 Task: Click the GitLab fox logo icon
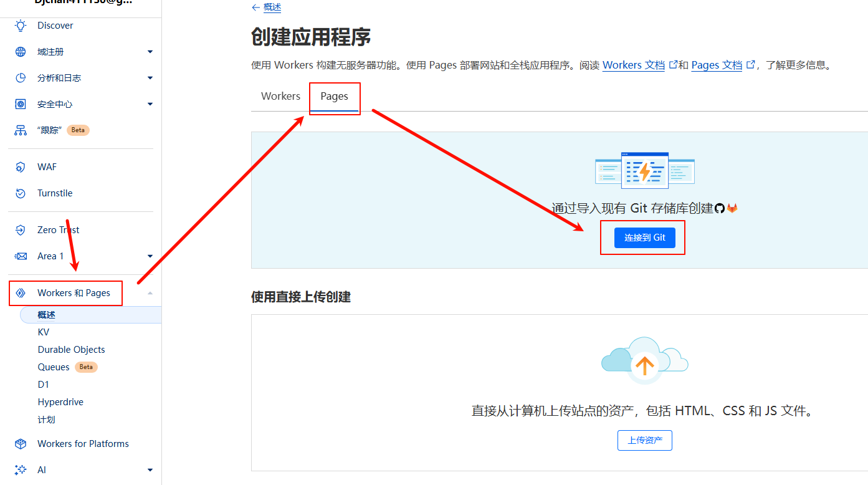click(732, 208)
